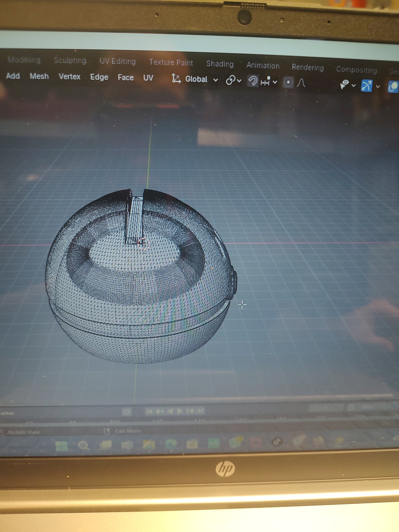This screenshot has height=532, width=399.
Task: Click the transform orientation axes icon
Action: [176, 79]
